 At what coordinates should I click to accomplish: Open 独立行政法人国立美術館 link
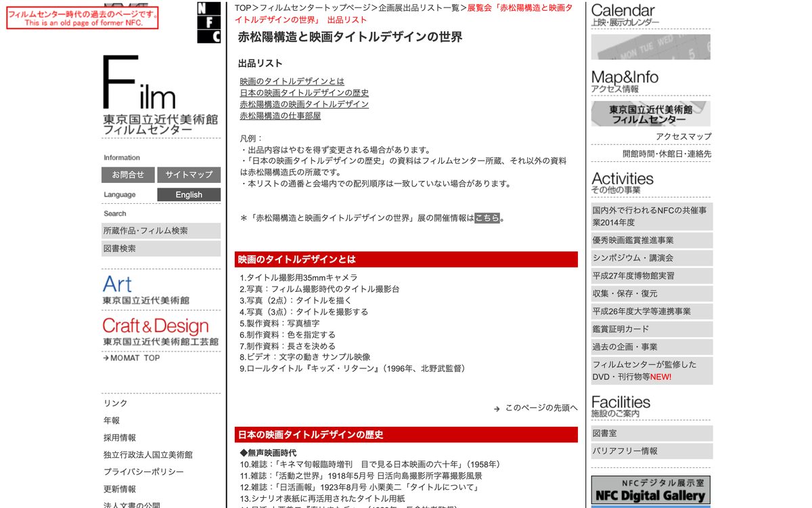point(148,455)
